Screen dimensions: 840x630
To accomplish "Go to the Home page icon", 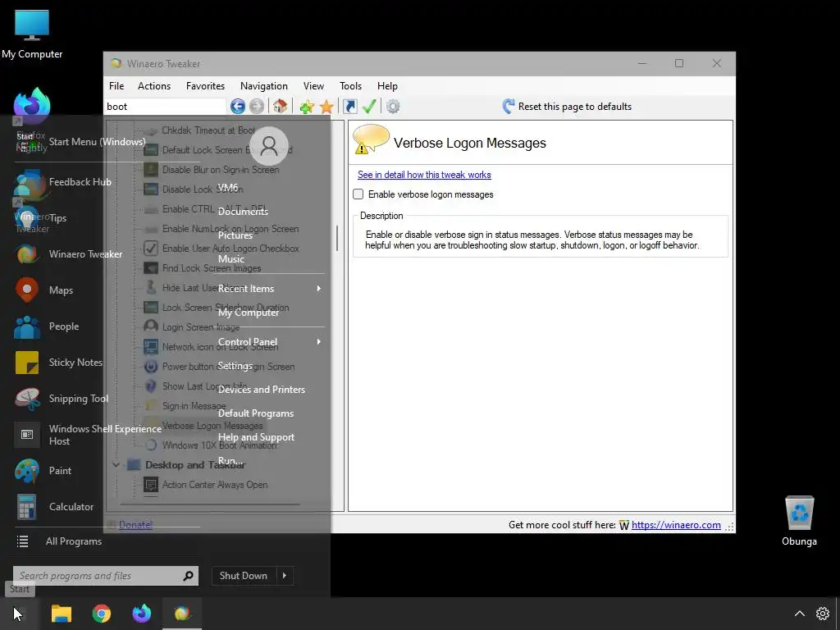I will tap(281, 107).
